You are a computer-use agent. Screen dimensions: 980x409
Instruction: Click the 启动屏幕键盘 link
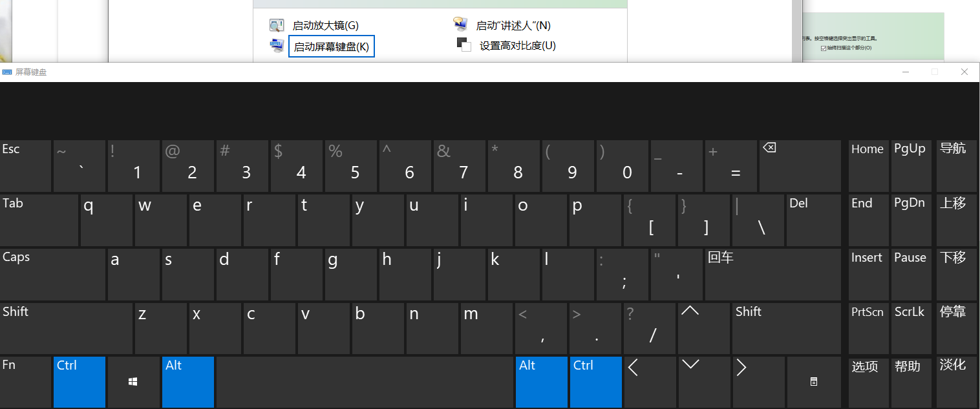pyautogui.click(x=331, y=47)
